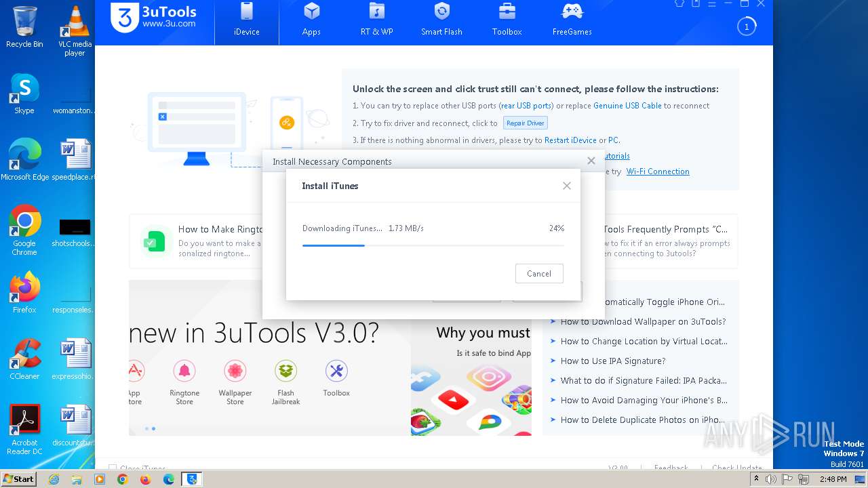Open How to Change Location article
This screenshot has height=488, width=868.
click(x=644, y=342)
